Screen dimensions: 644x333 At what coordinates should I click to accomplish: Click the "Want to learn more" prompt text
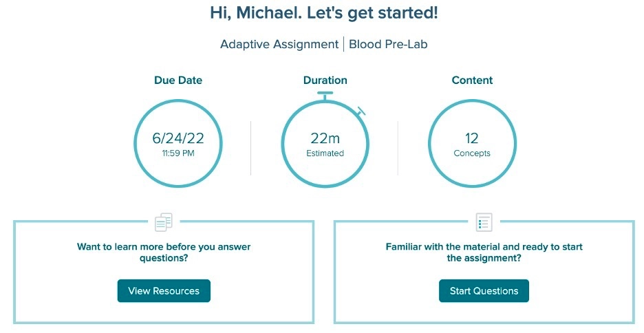pos(164,252)
